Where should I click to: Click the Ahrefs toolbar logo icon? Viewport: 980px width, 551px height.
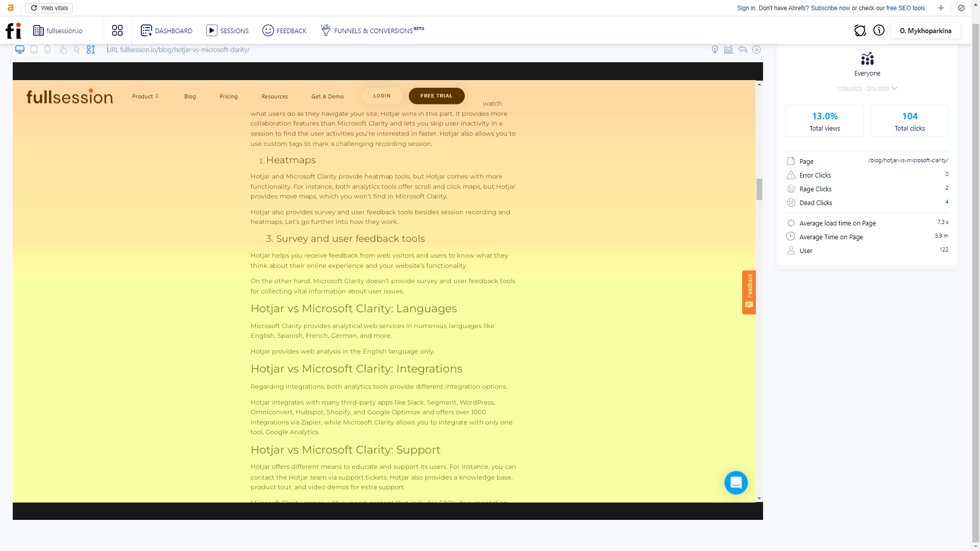coord(10,8)
